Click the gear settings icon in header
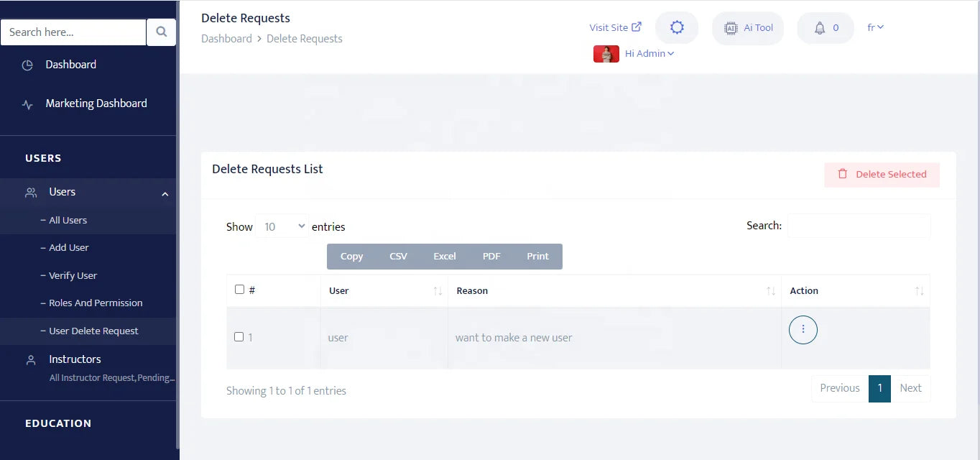 (677, 28)
